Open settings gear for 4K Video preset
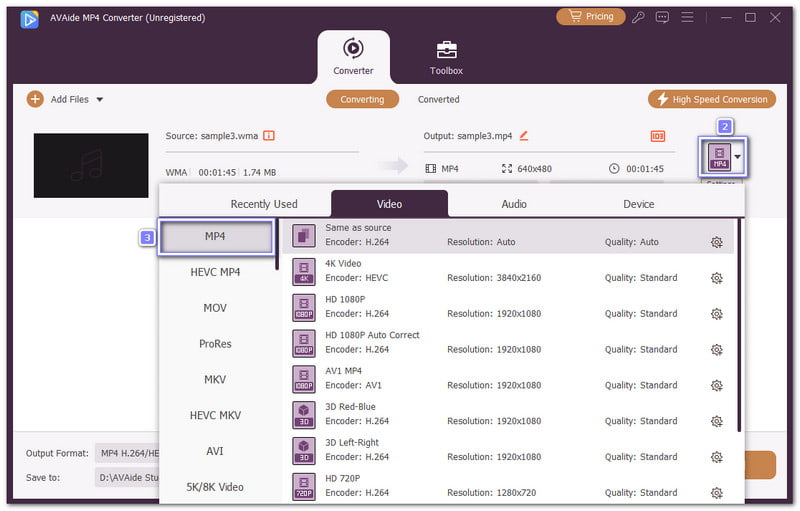 (x=716, y=278)
